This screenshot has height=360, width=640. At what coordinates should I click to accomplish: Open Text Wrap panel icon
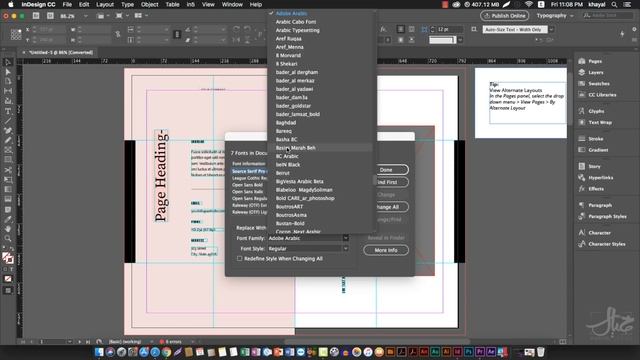point(582,122)
